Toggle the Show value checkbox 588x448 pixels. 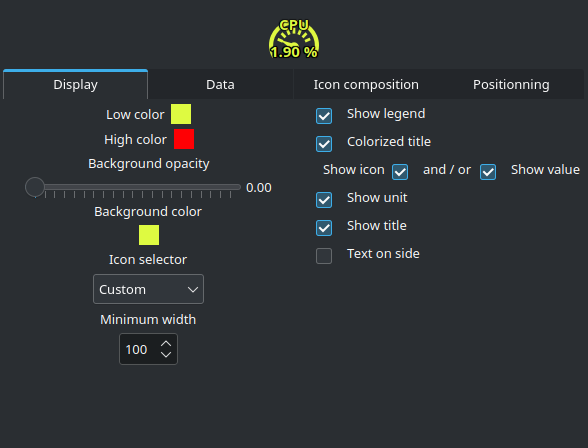click(488, 172)
